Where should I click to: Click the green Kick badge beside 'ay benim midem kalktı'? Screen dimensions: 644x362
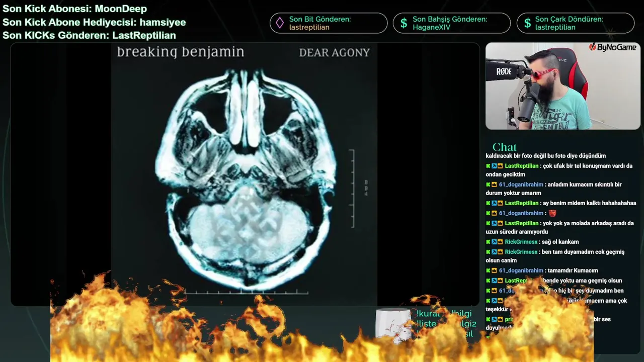tap(488, 203)
